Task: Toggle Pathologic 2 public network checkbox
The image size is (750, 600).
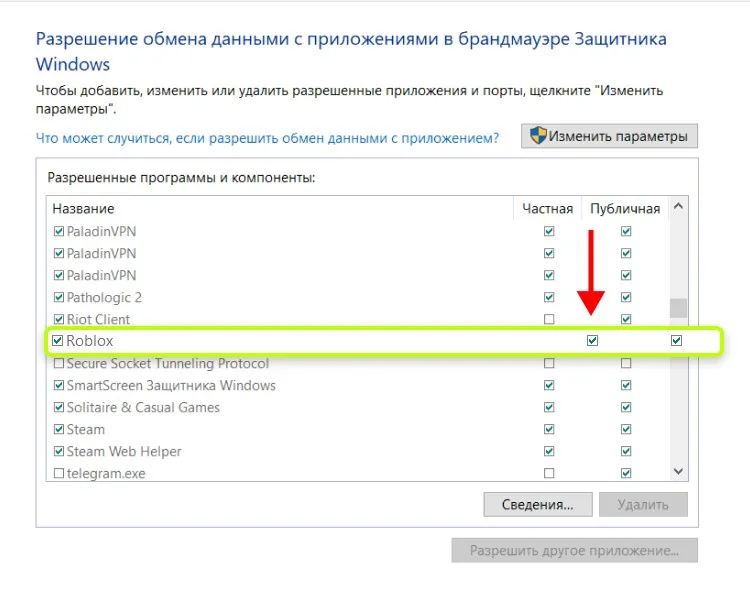Action: point(626,297)
